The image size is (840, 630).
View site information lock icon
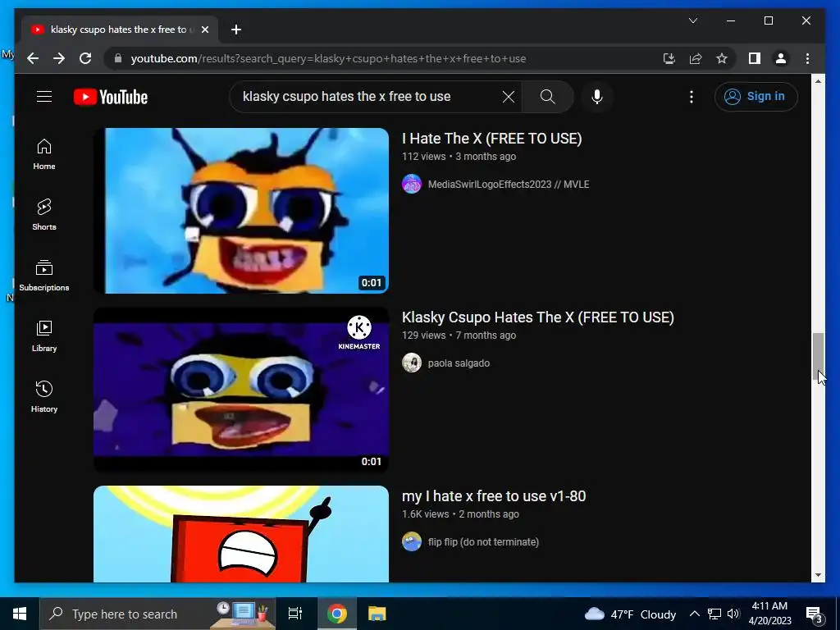click(118, 58)
